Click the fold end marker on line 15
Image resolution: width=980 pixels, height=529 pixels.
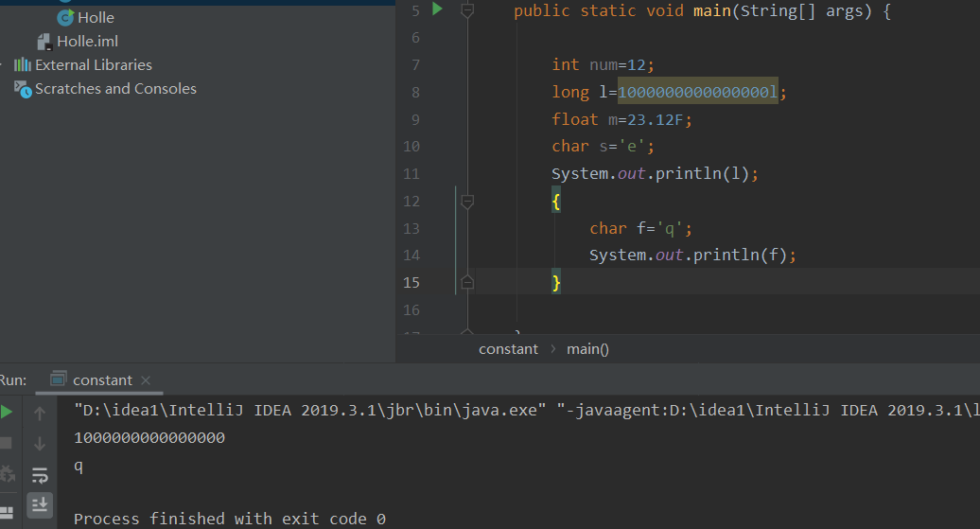(467, 283)
